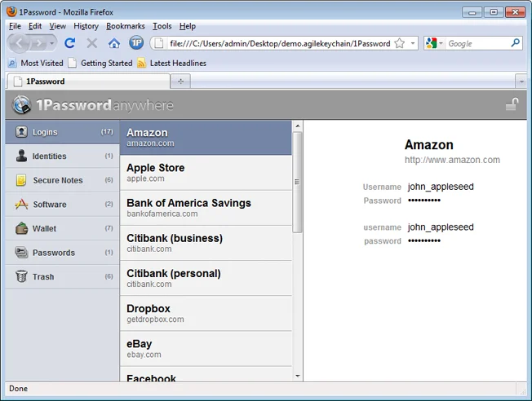Screen dimensions: 532x401
Task: Open the Latest Headlines feed bookmark
Action: pos(171,63)
